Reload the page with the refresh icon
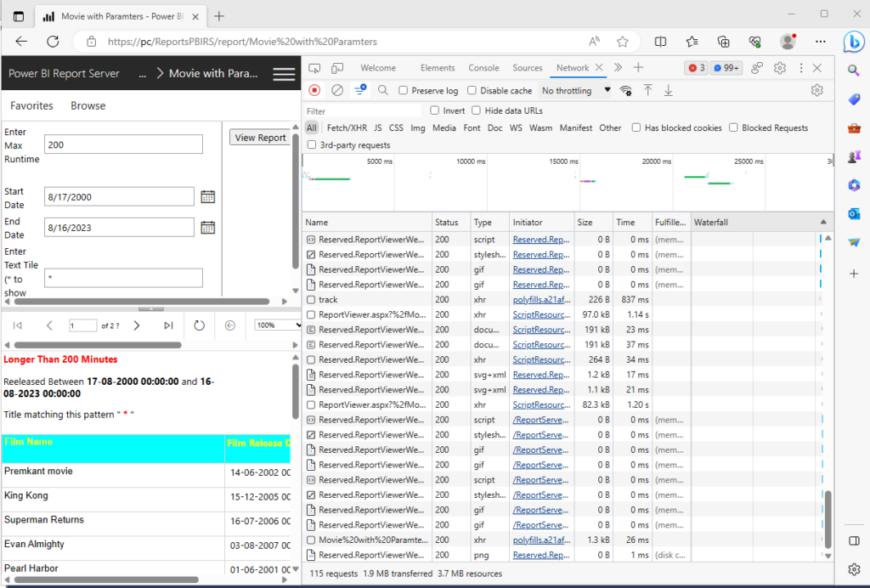 coord(53,42)
